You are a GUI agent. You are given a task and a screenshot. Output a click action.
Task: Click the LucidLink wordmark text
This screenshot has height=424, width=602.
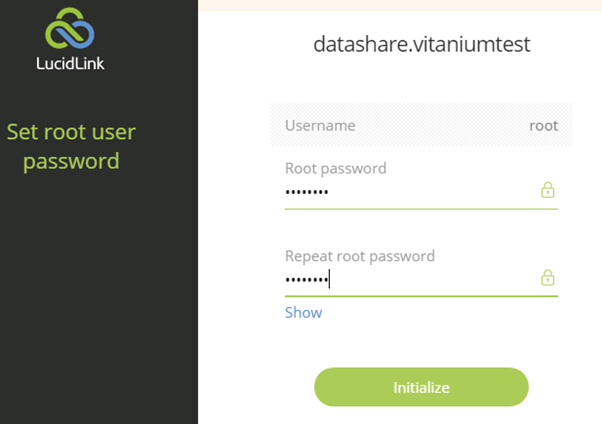tap(70, 64)
